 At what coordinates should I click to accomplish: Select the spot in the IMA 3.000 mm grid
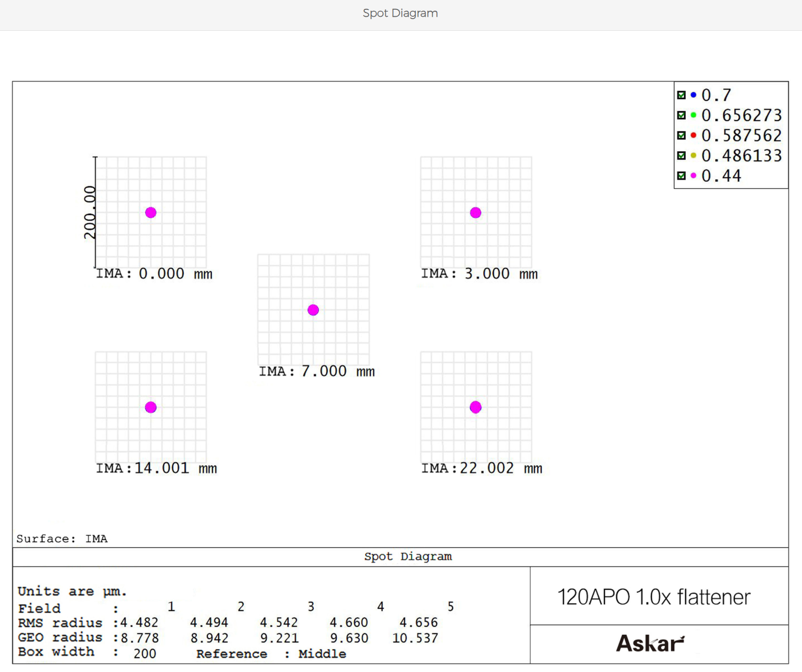click(475, 213)
